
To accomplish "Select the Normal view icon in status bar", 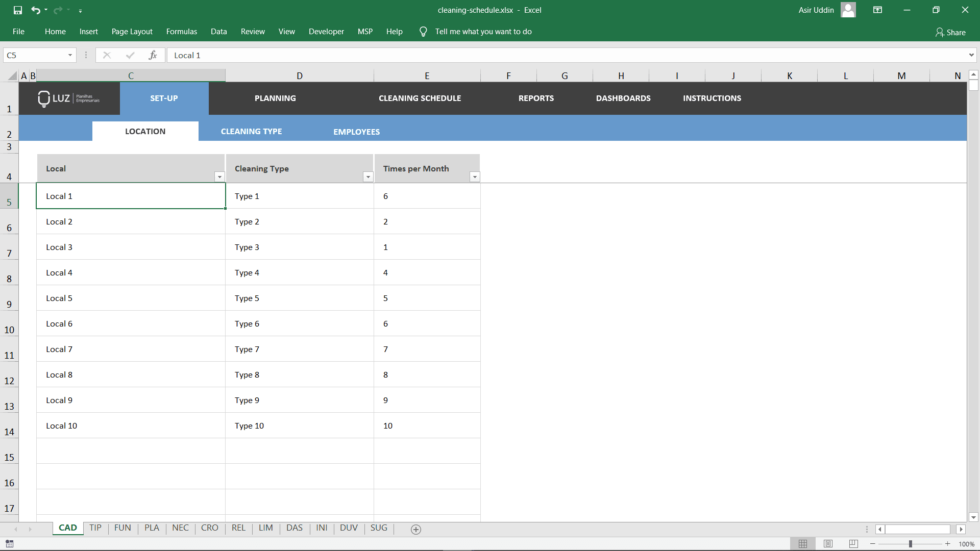I will point(803,543).
